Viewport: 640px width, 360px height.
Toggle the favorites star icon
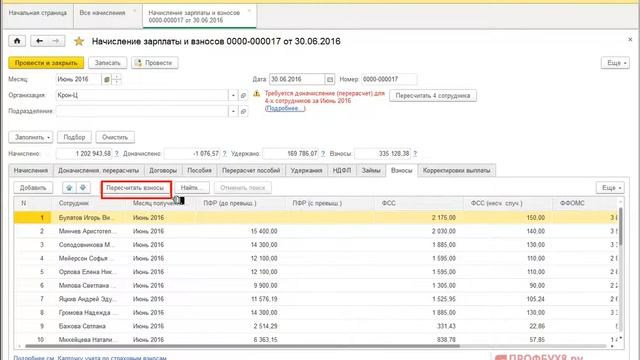pyautogui.click(x=78, y=41)
